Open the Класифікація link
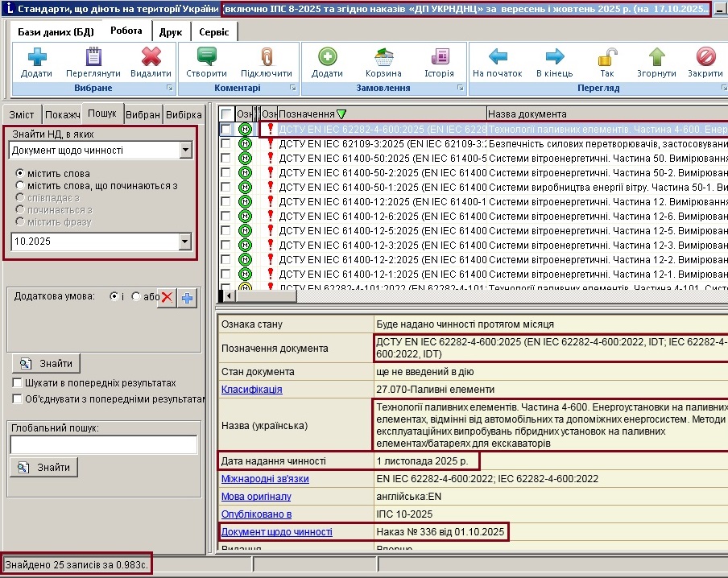 251,390
